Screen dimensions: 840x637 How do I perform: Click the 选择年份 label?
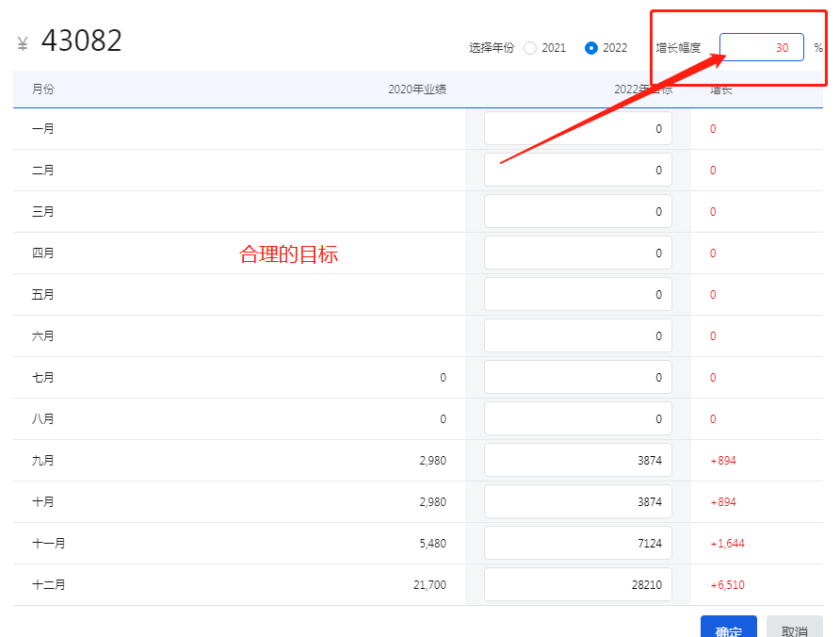pos(492,48)
